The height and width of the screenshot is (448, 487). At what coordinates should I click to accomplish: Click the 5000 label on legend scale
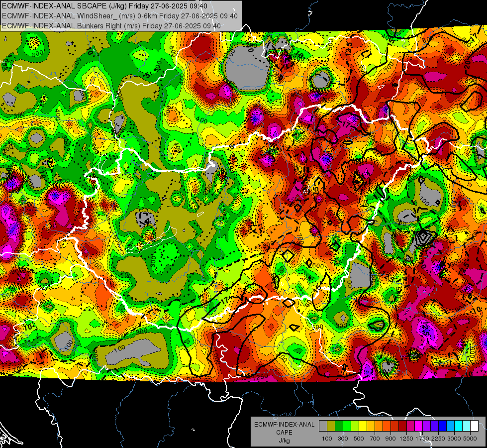click(x=471, y=439)
